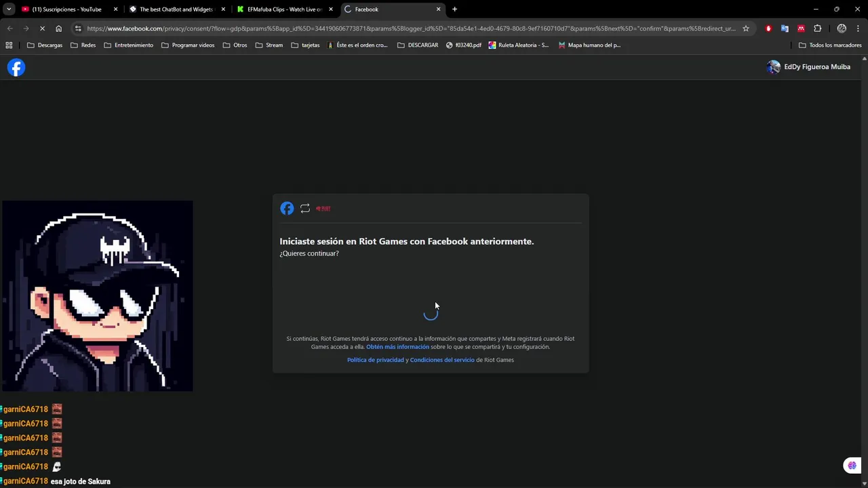Open tarjetas bookmark folder

[305, 45]
